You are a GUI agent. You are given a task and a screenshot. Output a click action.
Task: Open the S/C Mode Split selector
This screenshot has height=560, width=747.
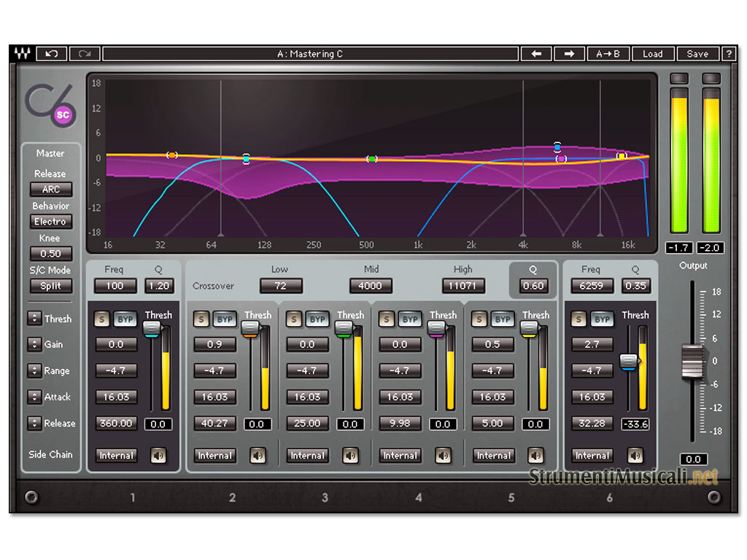click(x=51, y=286)
